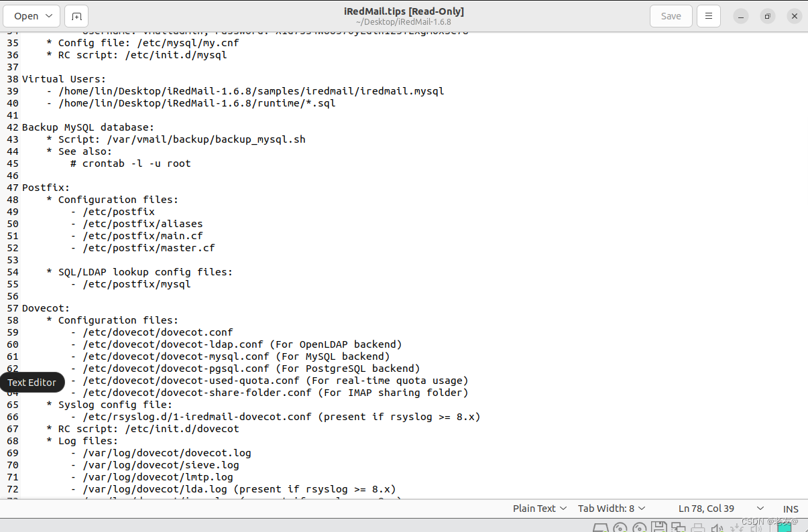Click the /var/log/dovecot/lmtp.log line
The width and height of the screenshot is (808, 532).
[x=152, y=477]
